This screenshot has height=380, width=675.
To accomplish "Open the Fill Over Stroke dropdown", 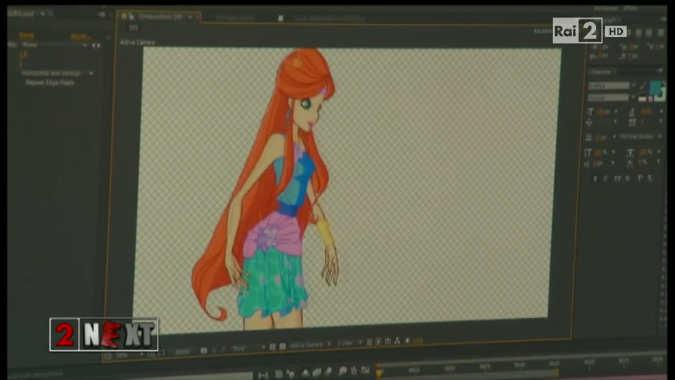I will (x=641, y=137).
